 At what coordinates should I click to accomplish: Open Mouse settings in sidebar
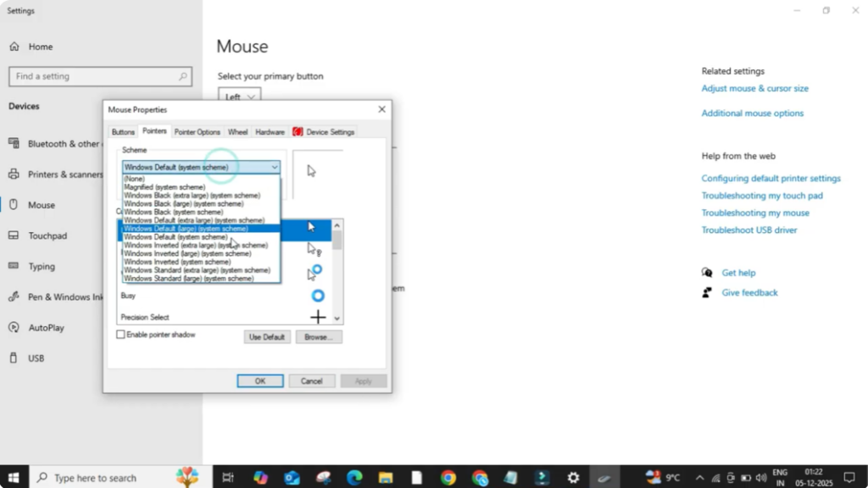pos(51,204)
